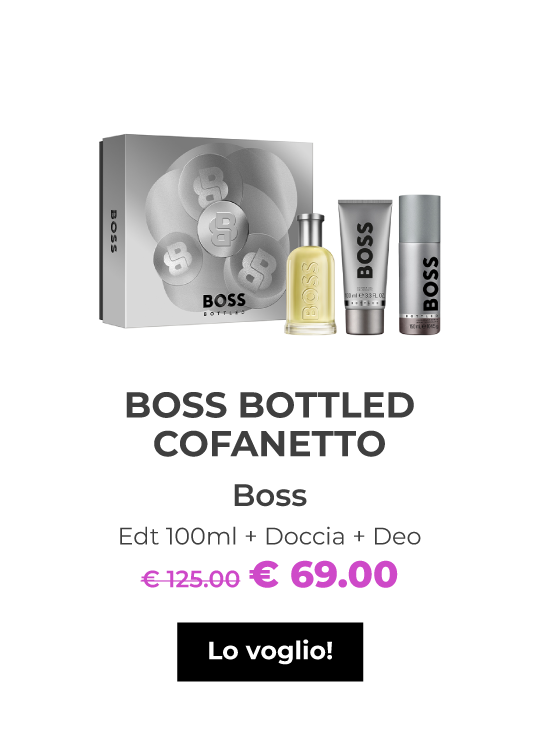The width and height of the screenshot is (539, 737).
Task: Click the vertical BOSS text on box side
Action: 114,231
